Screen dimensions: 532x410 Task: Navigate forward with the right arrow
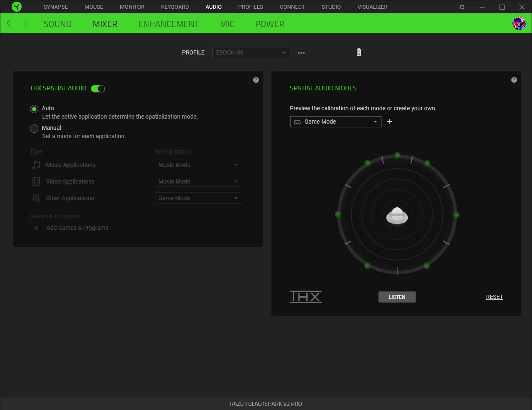point(24,24)
